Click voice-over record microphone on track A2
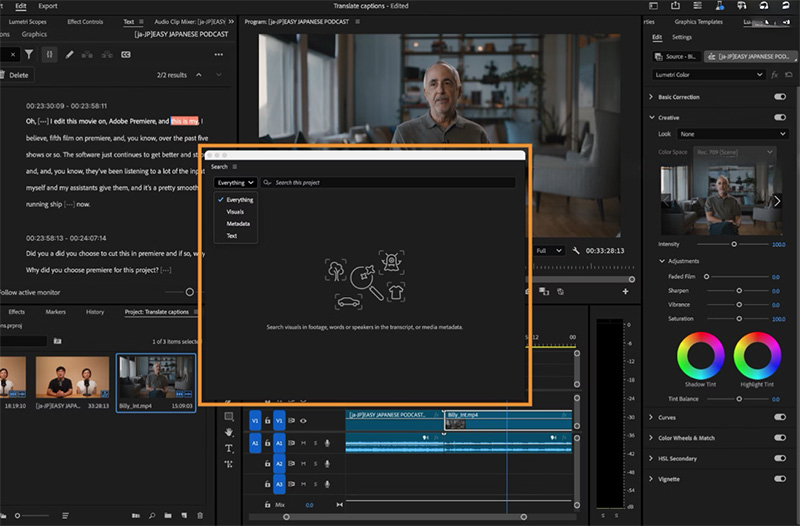This screenshot has height=526, width=800. pyautogui.click(x=328, y=463)
